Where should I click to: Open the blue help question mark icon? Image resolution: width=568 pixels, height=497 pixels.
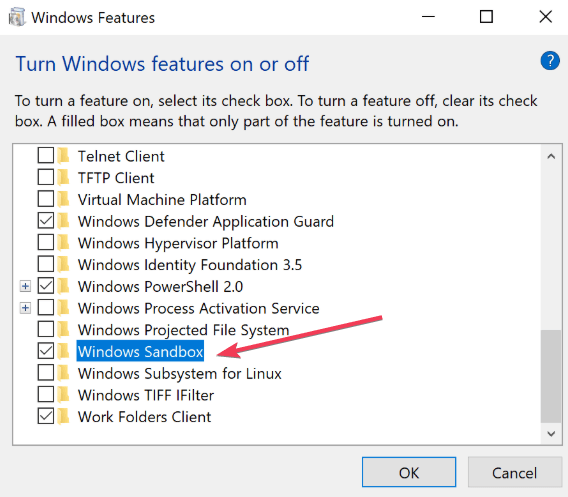point(550,61)
